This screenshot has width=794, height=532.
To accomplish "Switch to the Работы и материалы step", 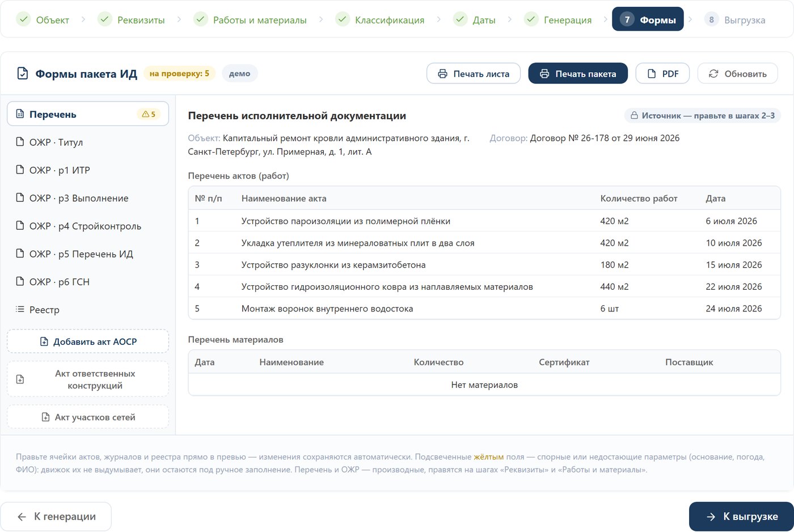I will click(250, 20).
